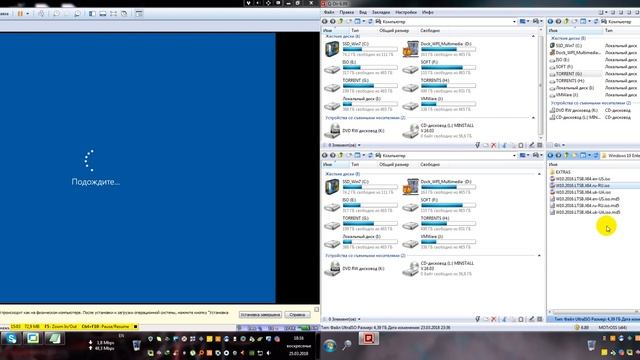The image size is (640, 360).
Task: Select the ru-RU .iso.md5 file in bottom-right pane
Action: point(585,205)
